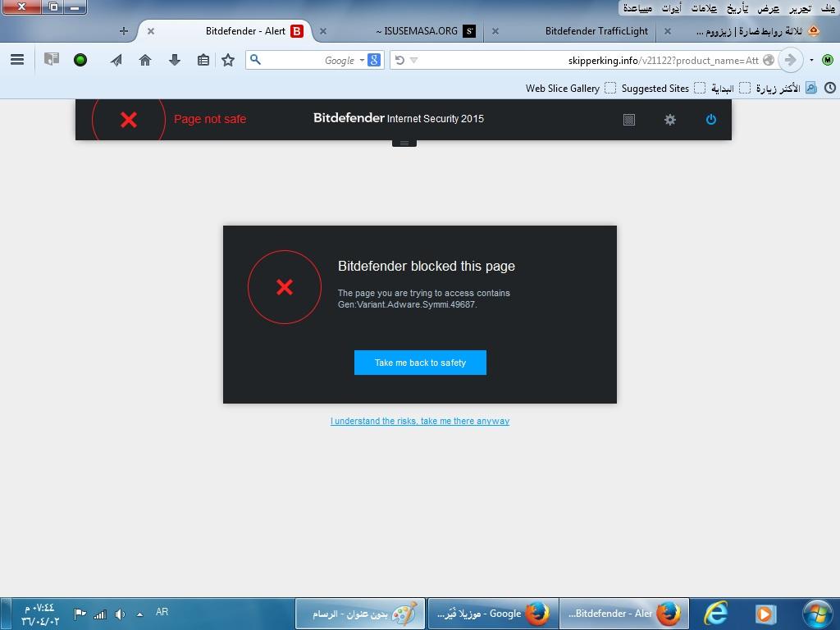Screen dimensions: 840x630
Task: Show hidden tray icons arrow
Action: click(139, 614)
